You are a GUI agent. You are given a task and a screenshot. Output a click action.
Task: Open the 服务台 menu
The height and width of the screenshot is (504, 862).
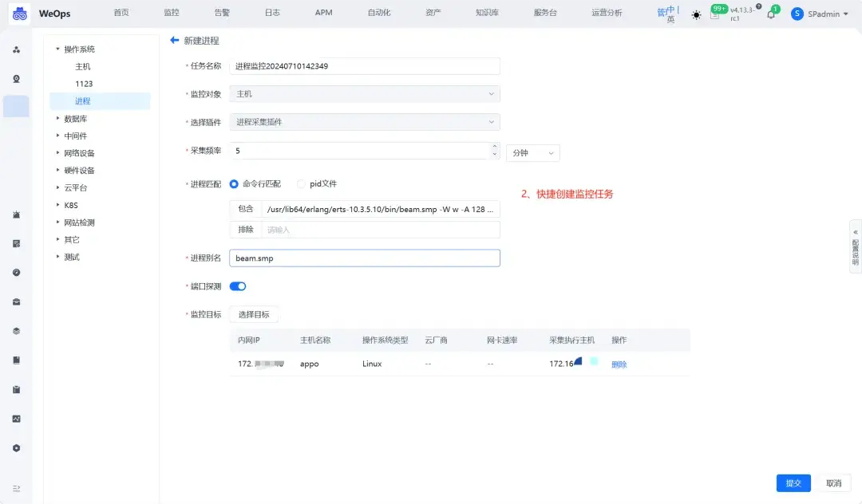[545, 13]
